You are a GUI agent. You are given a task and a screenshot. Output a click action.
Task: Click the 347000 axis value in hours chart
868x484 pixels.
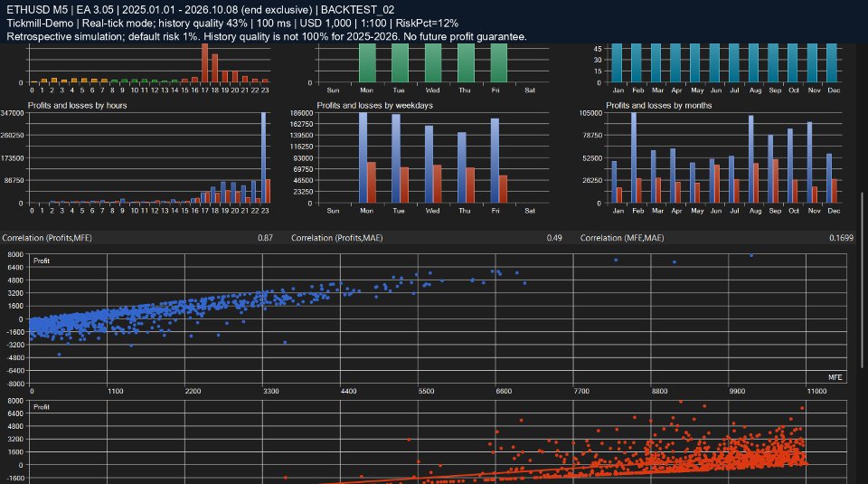pos(12,113)
